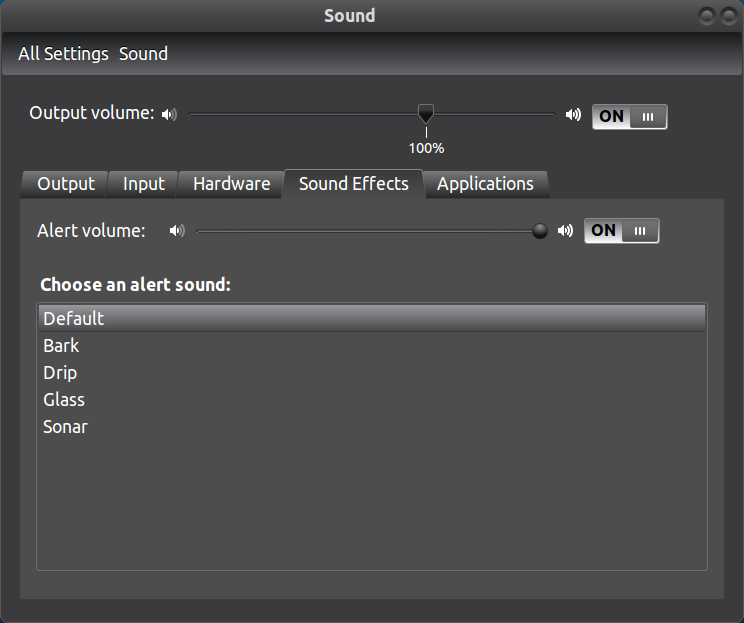The height and width of the screenshot is (623, 744).
Task: Click the loud speaker icon after Output volume slider
Action: tap(573, 114)
